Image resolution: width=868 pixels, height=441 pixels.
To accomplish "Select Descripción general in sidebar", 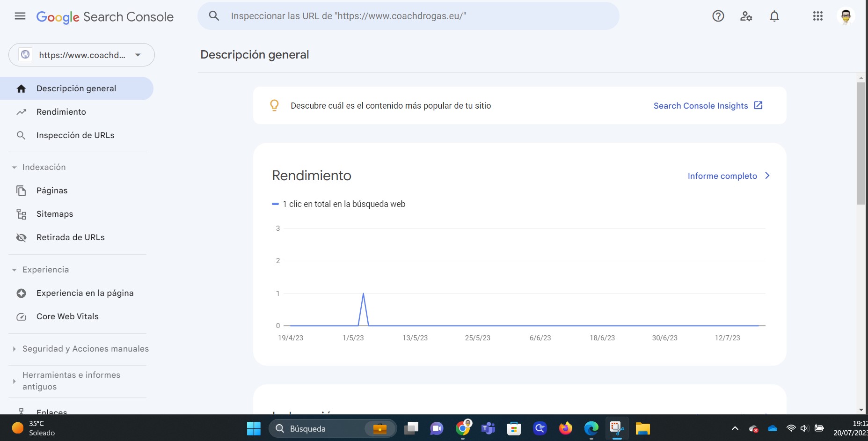I will pos(77,88).
